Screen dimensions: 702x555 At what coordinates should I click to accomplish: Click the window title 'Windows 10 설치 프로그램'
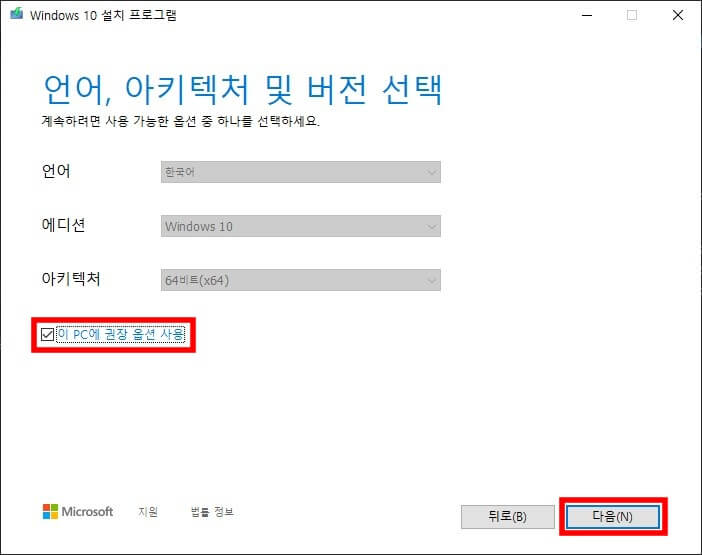click(103, 15)
